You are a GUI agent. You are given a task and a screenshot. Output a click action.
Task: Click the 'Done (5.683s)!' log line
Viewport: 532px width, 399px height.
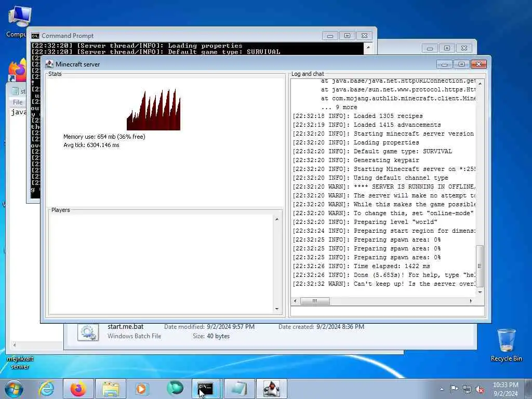[384, 275]
